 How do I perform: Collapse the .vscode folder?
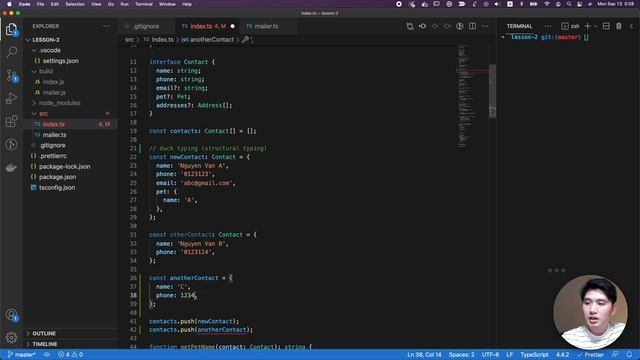[x=50, y=50]
